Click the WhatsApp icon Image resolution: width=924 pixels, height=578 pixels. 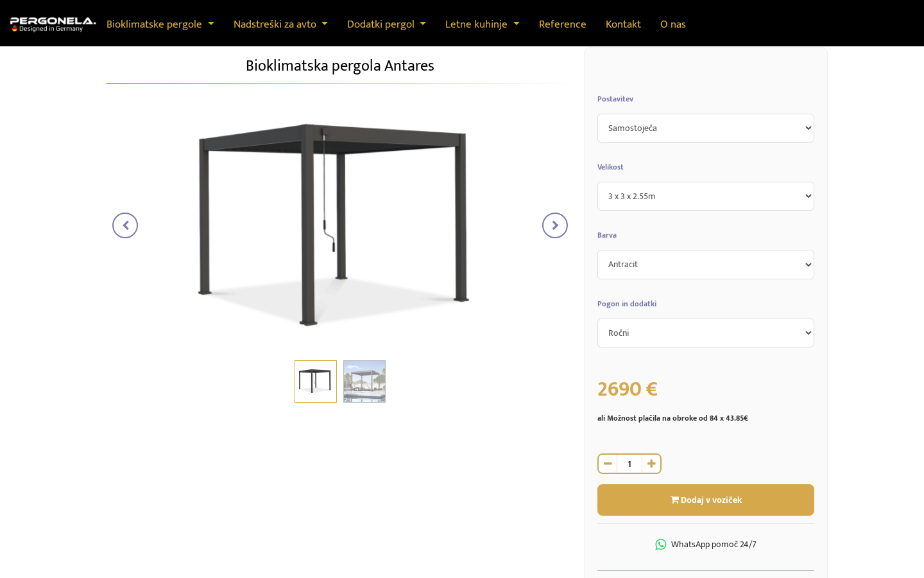pos(660,544)
